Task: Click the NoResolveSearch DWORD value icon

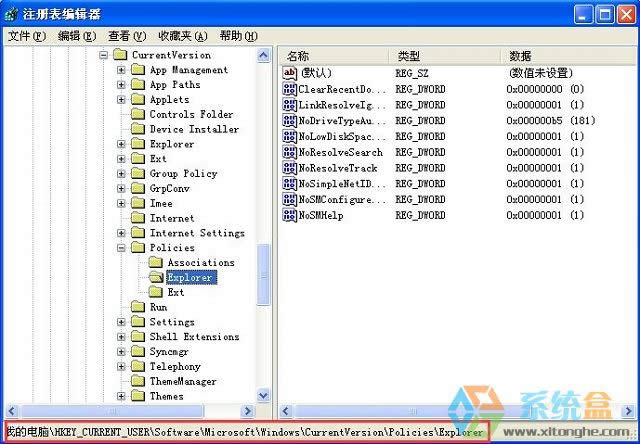Action: [289, 152]
